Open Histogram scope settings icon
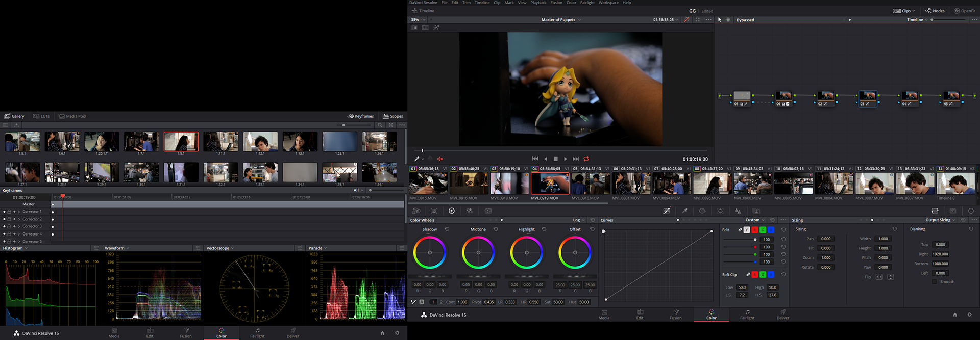This screenshot has height=340, width=980. (x=96, y=248)
